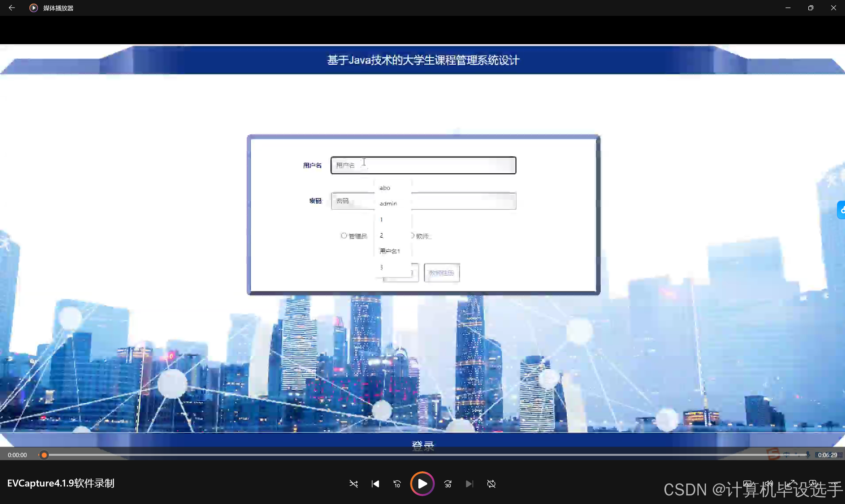The height and width of the screenshot is (504, 845).
Task: Select suggestion '2' in username list
Action: tap(382, 235)
